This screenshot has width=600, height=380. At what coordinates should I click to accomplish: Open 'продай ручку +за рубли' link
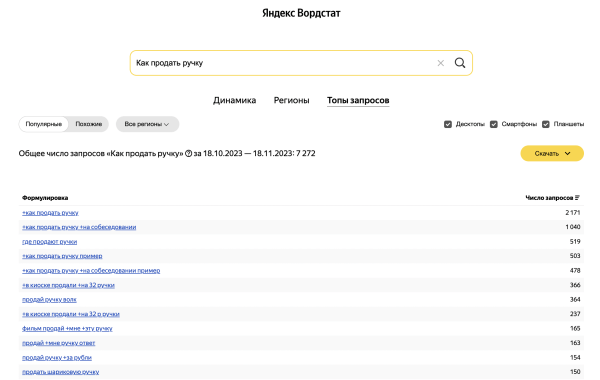pos(57,357)
